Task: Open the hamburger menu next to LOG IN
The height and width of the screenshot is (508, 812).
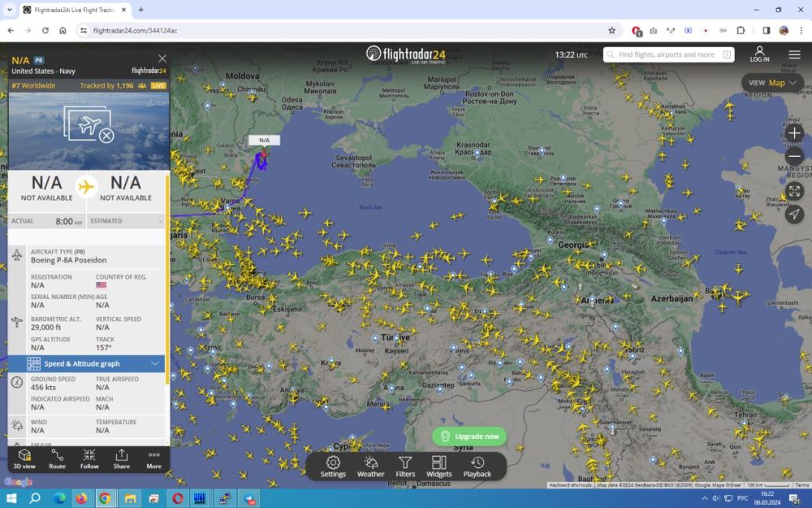Action: click(x=794, y=54)
